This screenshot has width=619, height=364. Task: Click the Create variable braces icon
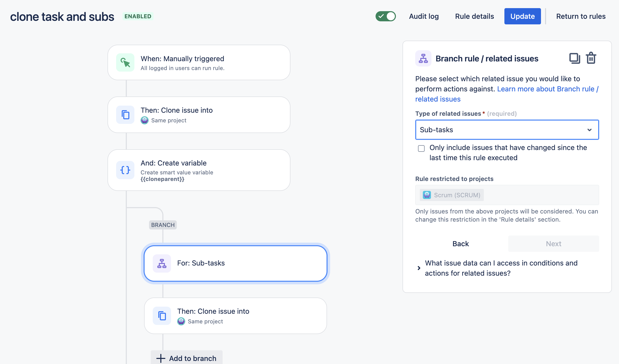(125, 170)
